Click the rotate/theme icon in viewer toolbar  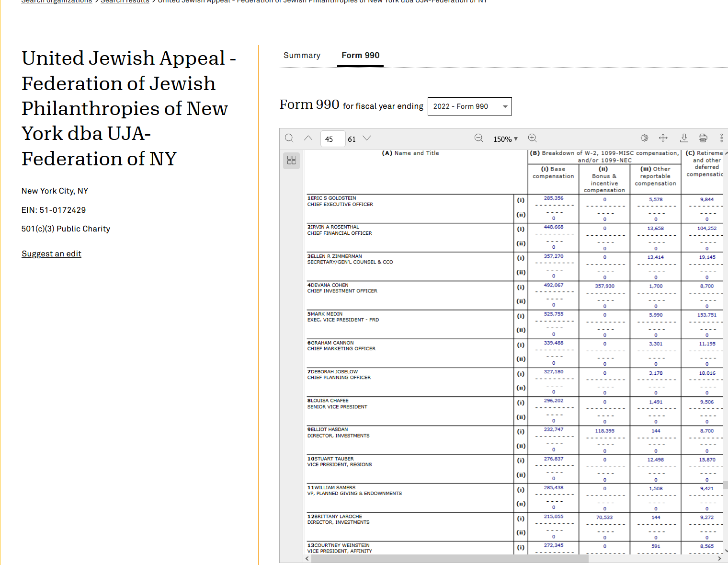click(645, 138)
